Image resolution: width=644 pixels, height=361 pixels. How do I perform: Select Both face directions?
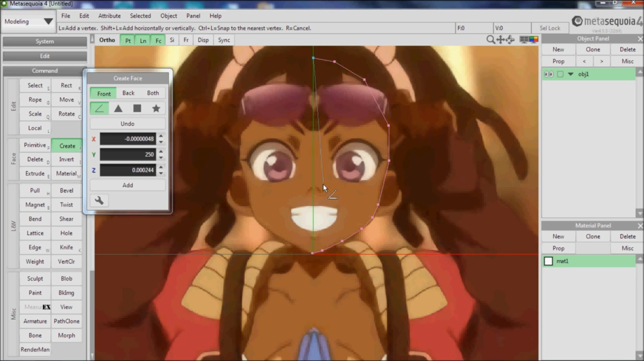(153, 93)
